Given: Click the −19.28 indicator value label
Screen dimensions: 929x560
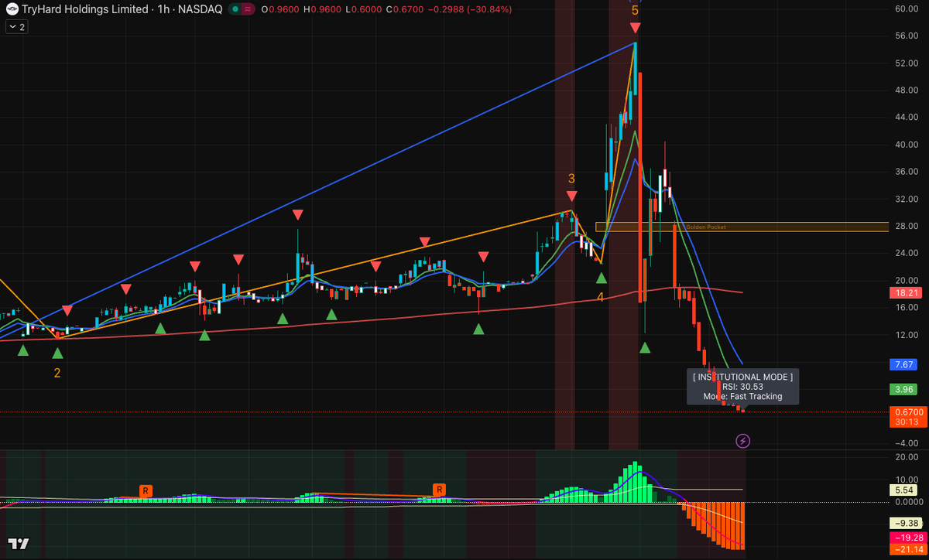Looking at the screenshot, I should [x=908, y=538].
